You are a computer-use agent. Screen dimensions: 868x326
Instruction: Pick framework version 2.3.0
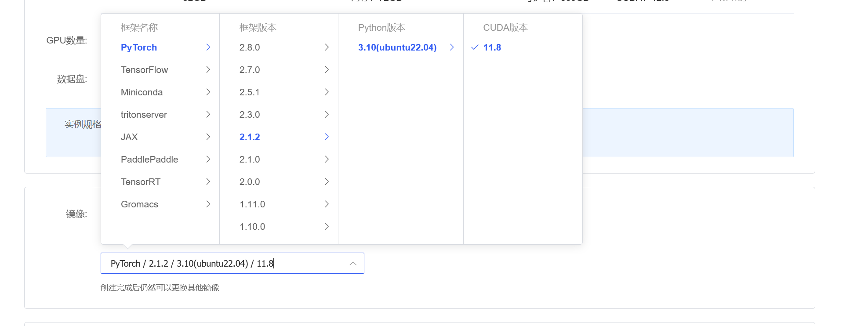(250, 115)
